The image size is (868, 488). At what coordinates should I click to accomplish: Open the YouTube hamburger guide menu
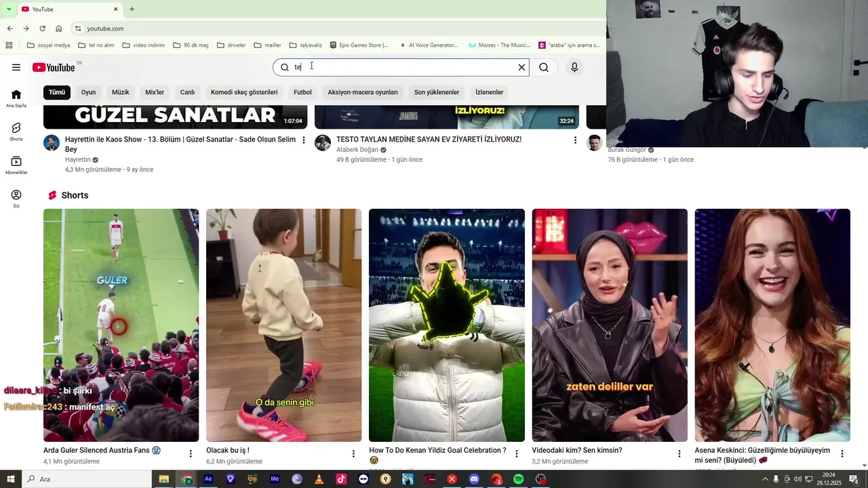(16, 67)
